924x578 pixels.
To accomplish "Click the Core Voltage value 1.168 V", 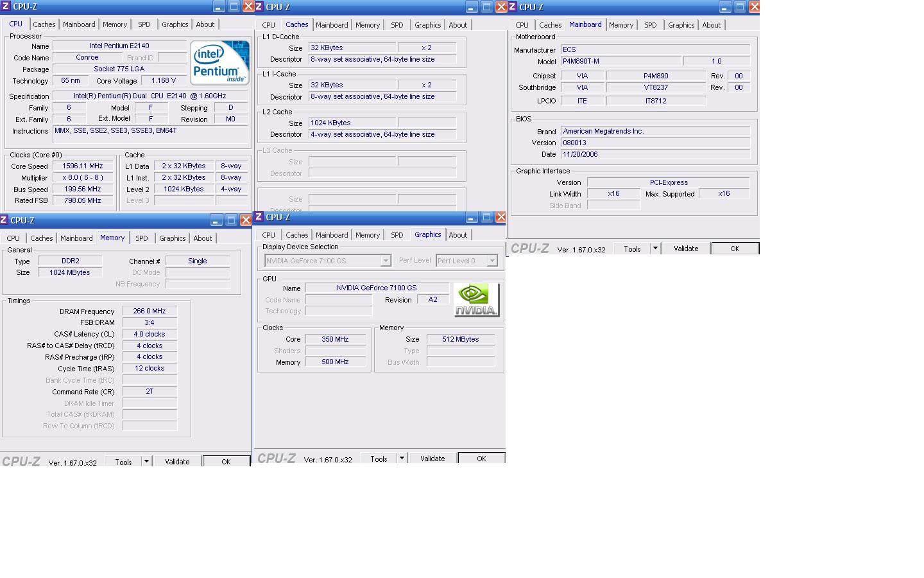I will pos(164,80).
